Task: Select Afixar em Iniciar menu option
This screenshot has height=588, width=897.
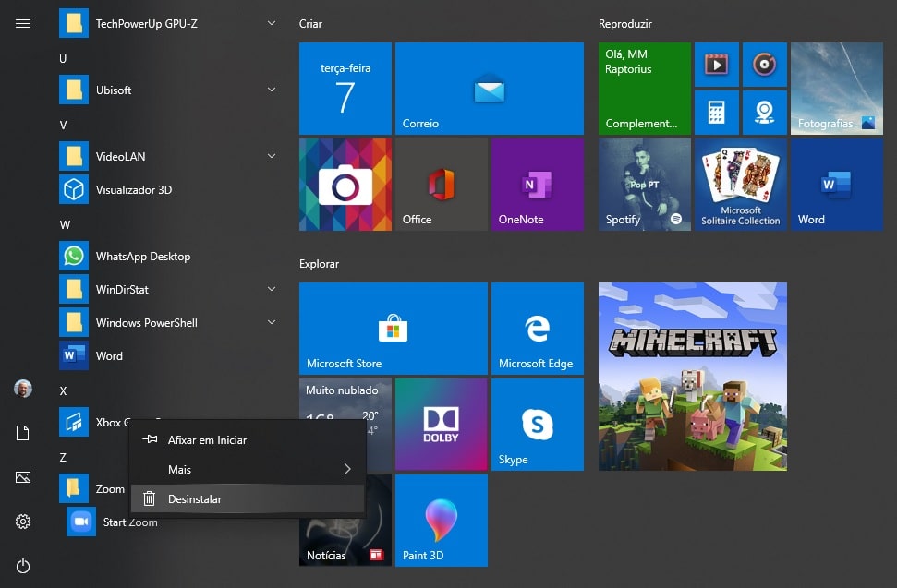Action: (248, 440)
